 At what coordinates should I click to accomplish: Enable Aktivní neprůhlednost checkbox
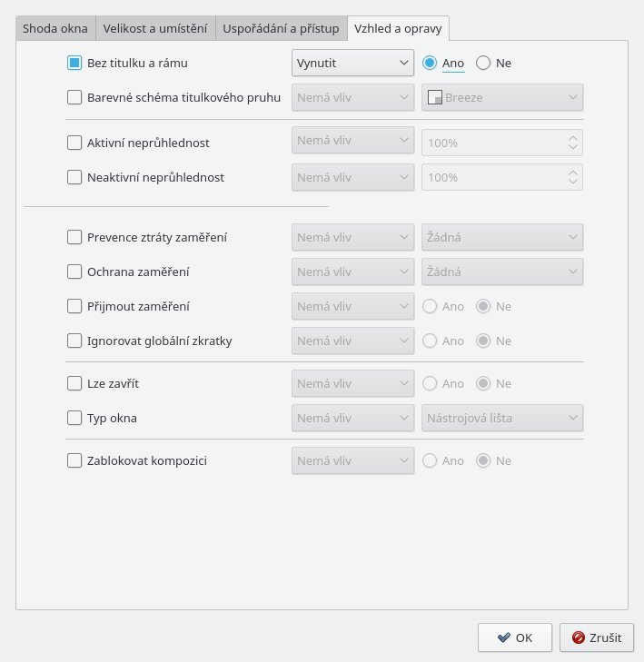pos(74,143)
